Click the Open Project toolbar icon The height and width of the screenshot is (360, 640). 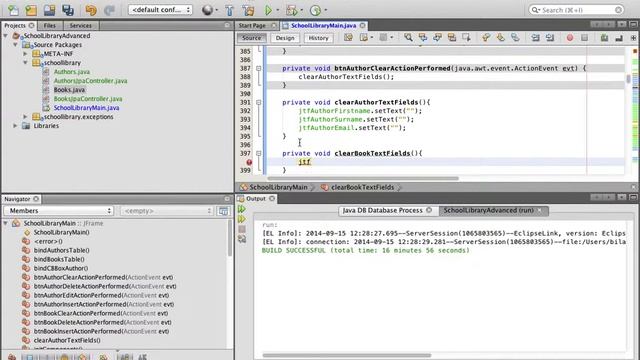pyautogui.click(x=49, y=10)
